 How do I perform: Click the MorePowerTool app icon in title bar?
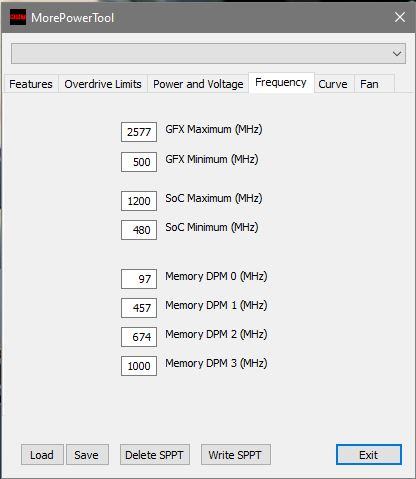click(x=18, y=17)
